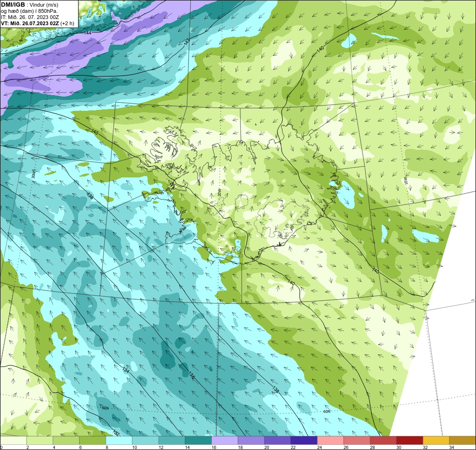Click legend tick label '24'
This screenshot has height=450, width=476.
pos(319,447)
